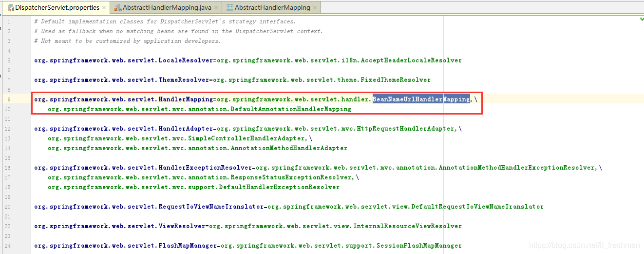Click the HandlerExceptionResolver property key

tap(143, 167)
